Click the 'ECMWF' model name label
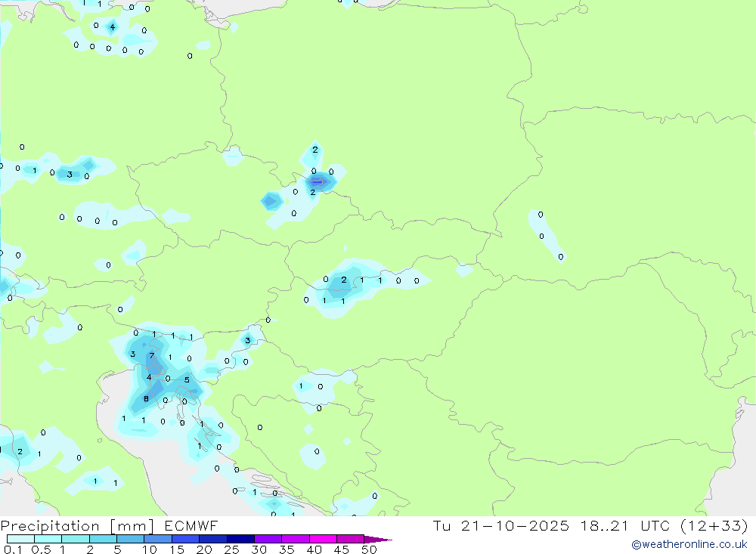 [x=191, y=525]
